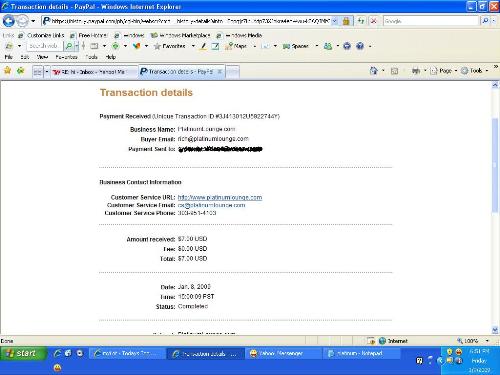Click the Quick Tabs grid icon

(38, 71)
